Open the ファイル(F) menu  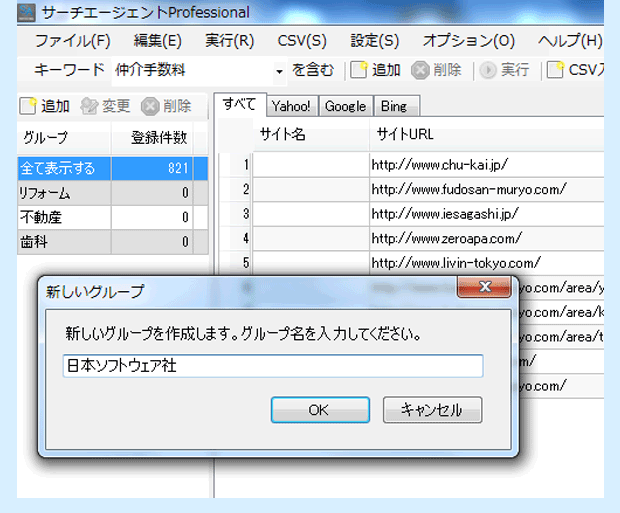[72, 40]
